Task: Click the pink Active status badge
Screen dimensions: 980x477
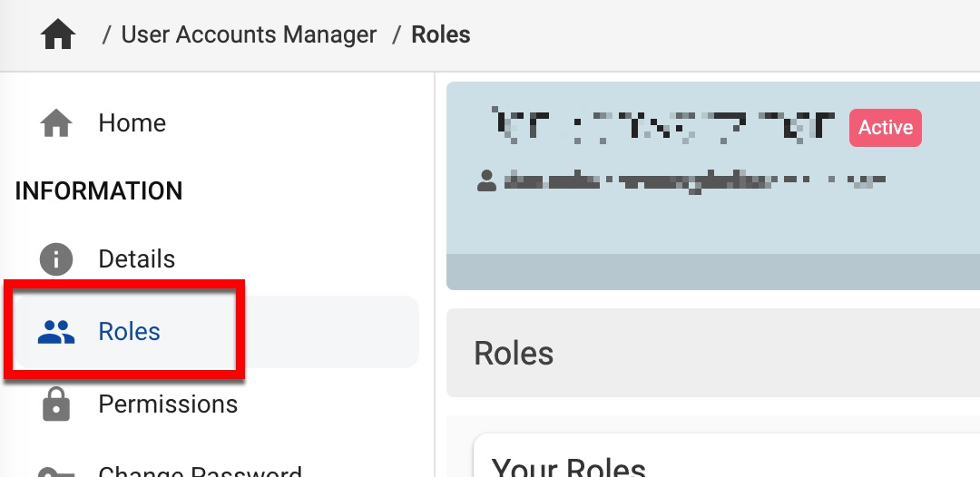Action: click(886, 128)
